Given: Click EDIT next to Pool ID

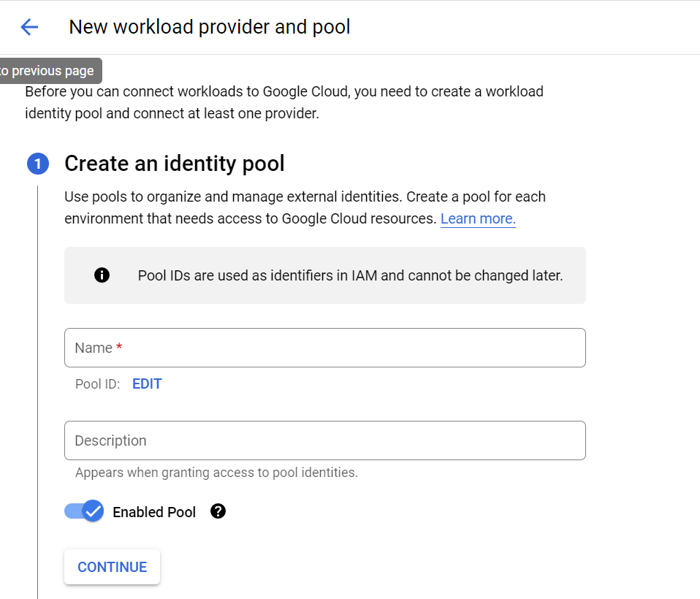Looking at the screenshot, I should tap(147, 384).
